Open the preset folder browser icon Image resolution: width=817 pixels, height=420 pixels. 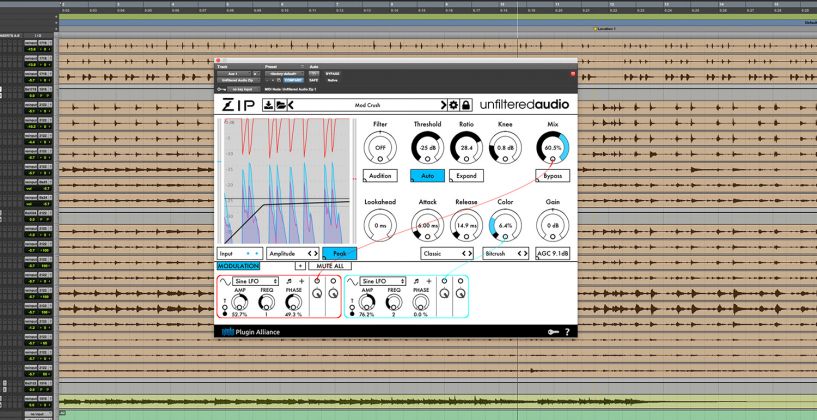point(280,105)
